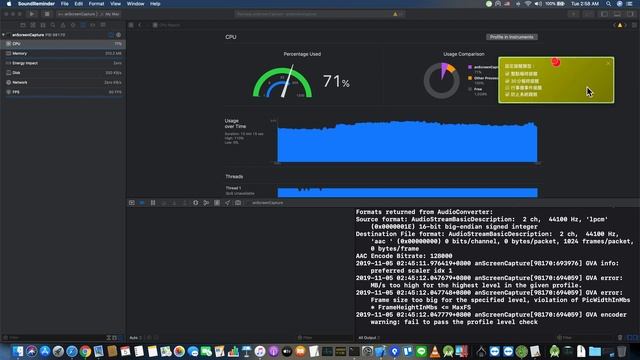Image resolution: width=640 pixels, height=360 pixels.
Task: Open CPU Report jump bar item
Action: [166, 25]
